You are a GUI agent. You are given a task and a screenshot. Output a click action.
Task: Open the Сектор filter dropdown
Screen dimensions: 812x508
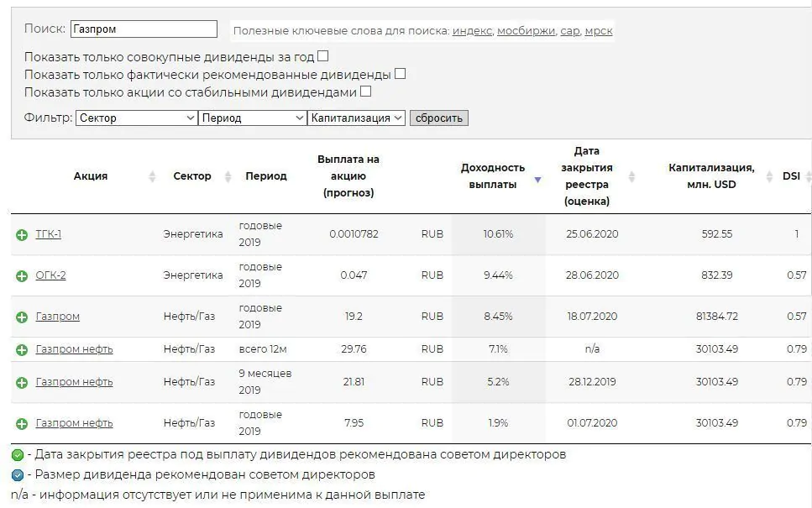click(x=137, y=118)
